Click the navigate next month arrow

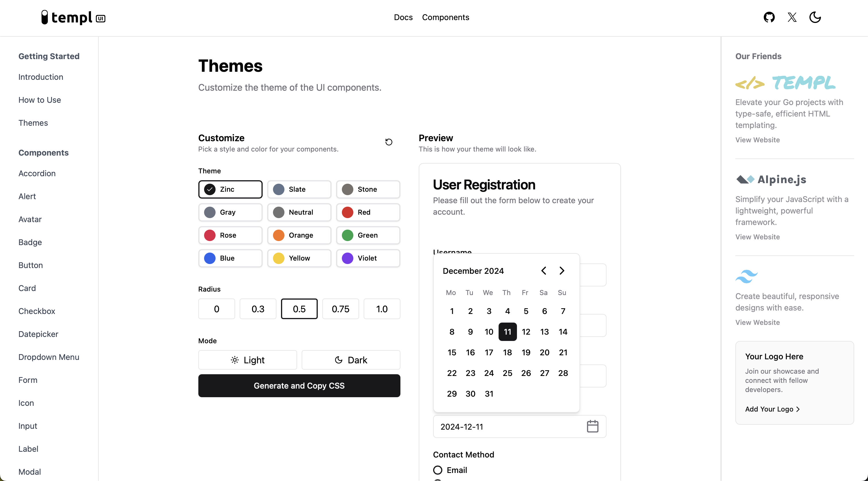click(x=562, y=271)
